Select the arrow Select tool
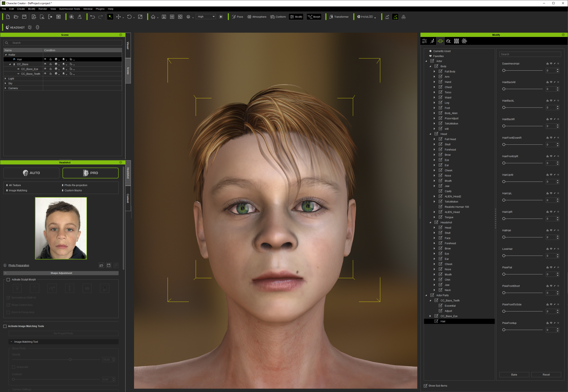Screen dimensions: 568x392 pos(110,17)
